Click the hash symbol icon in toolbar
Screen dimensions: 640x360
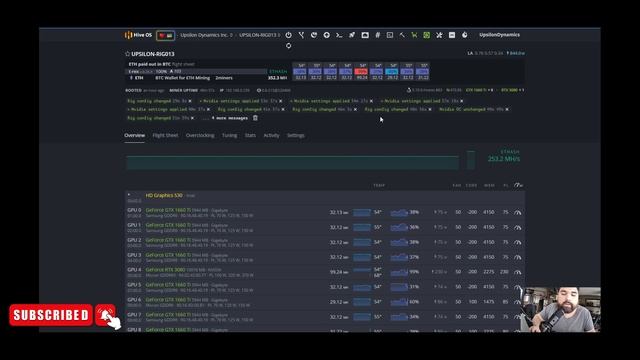[378, 35]
